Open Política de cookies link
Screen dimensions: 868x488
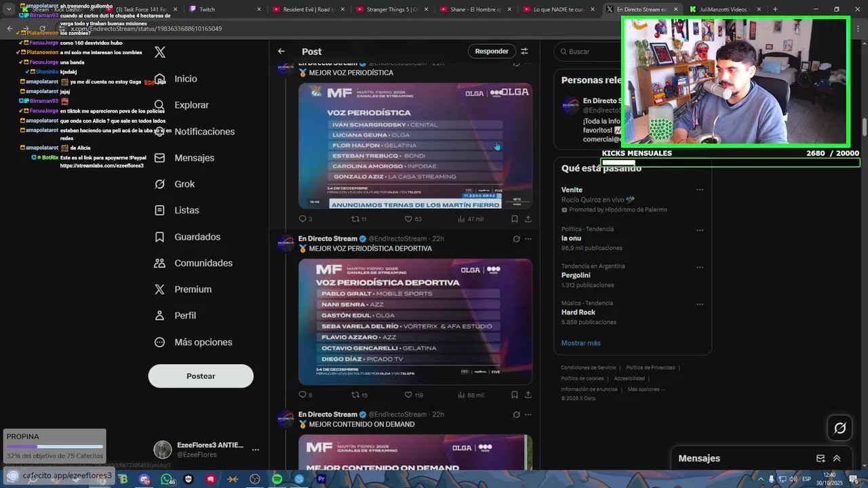pyautogui.click(x=583, y=378)
